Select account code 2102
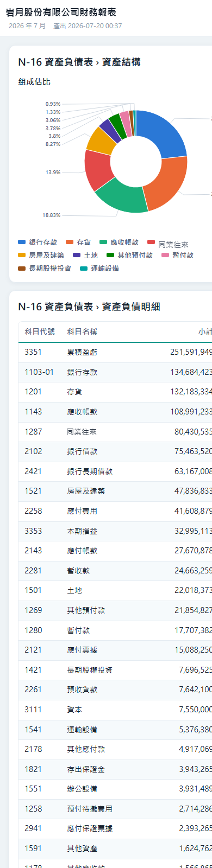This screenshot has height=868, width=212. click(x=33, y=451)
